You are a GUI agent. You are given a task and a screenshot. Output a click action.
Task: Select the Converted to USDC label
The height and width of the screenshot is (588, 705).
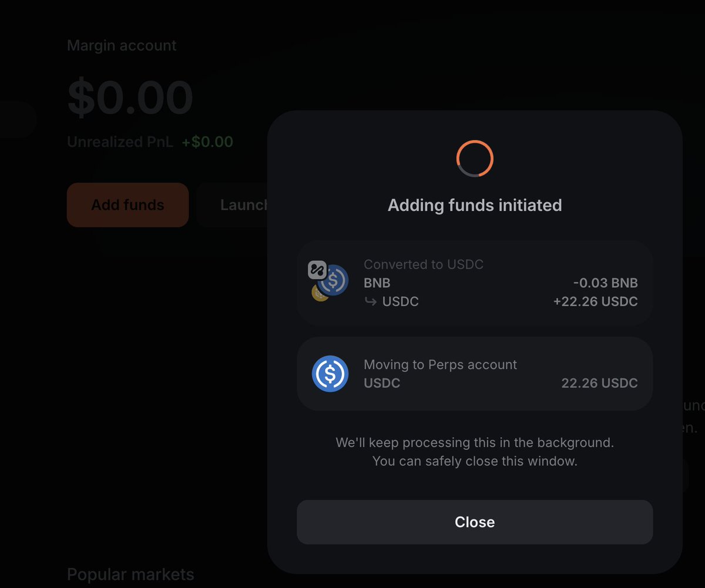point(424,264)
